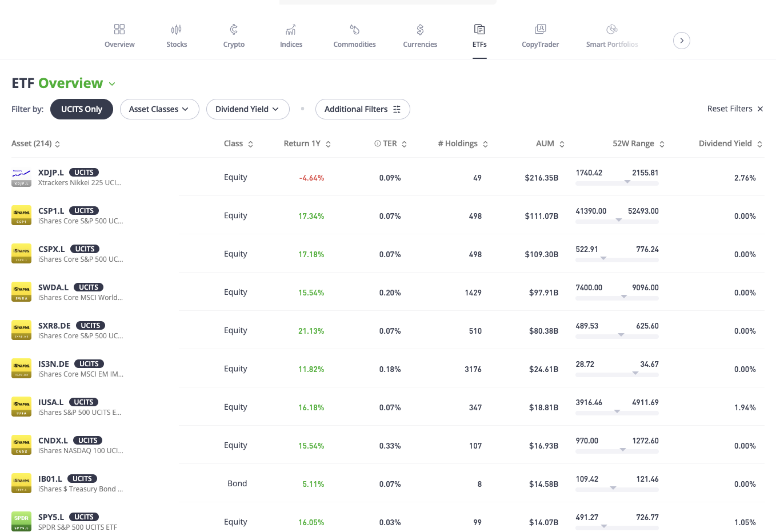Open Additional Filters panel

tap(362, 109)
